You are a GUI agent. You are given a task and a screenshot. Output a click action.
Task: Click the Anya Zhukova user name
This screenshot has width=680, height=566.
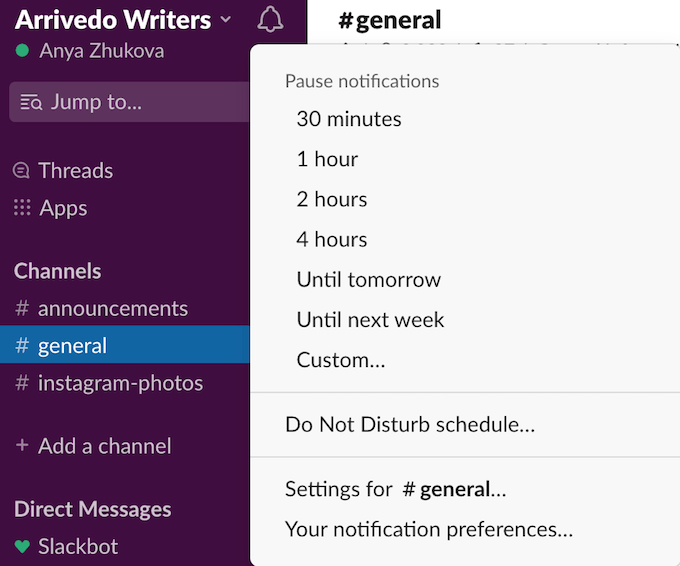point(102,51)
